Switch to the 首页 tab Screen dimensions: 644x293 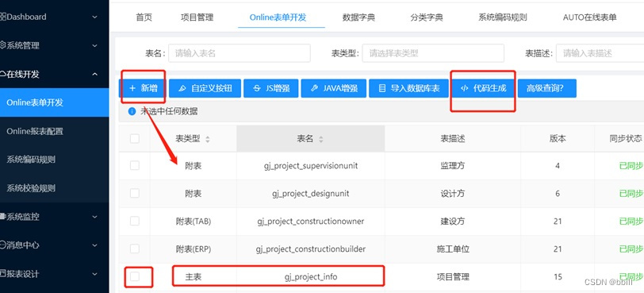(144, 17)
